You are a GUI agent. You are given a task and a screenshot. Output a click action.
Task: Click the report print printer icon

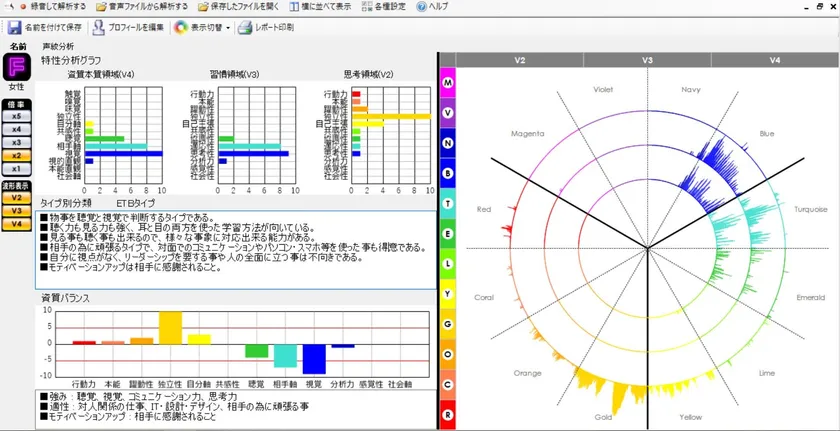click(x=244, y=27)
